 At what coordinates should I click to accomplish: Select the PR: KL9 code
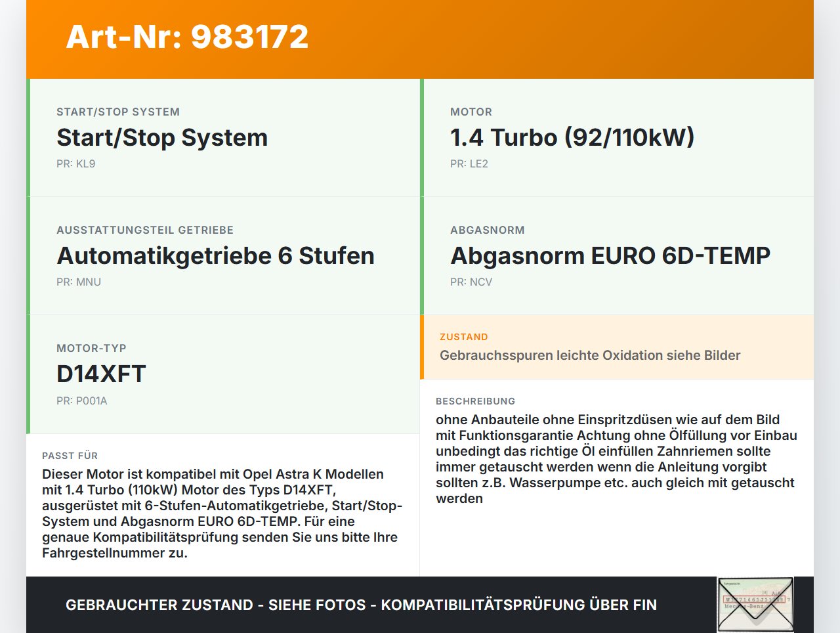pos(75,164)
